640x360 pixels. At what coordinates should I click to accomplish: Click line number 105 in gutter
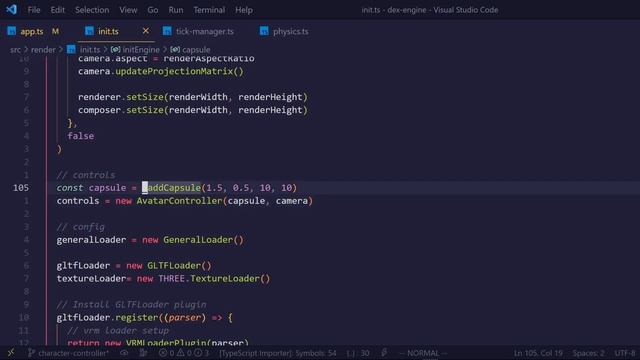[x=21, y=188]
